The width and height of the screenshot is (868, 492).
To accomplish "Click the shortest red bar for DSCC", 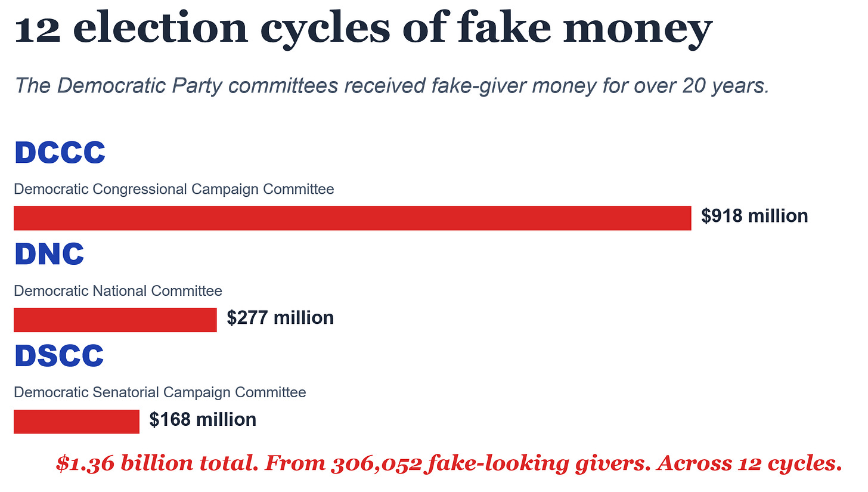I will coord(76,422).
